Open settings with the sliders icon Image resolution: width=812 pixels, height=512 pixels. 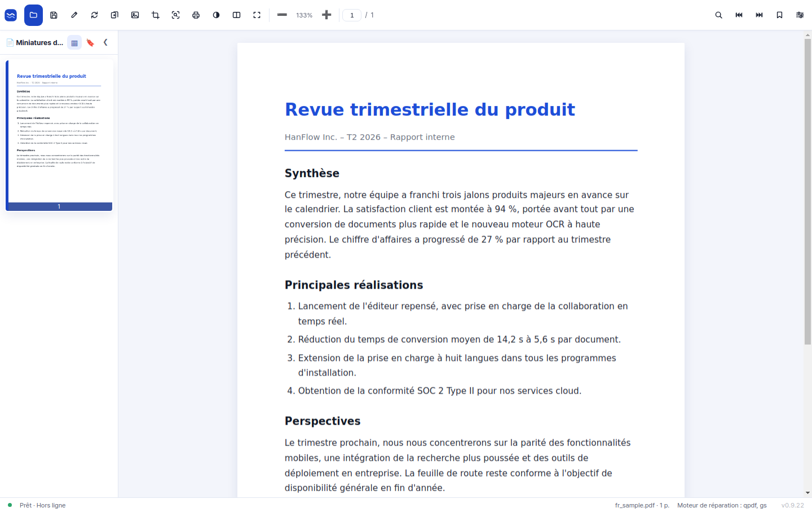click(800, 15)
